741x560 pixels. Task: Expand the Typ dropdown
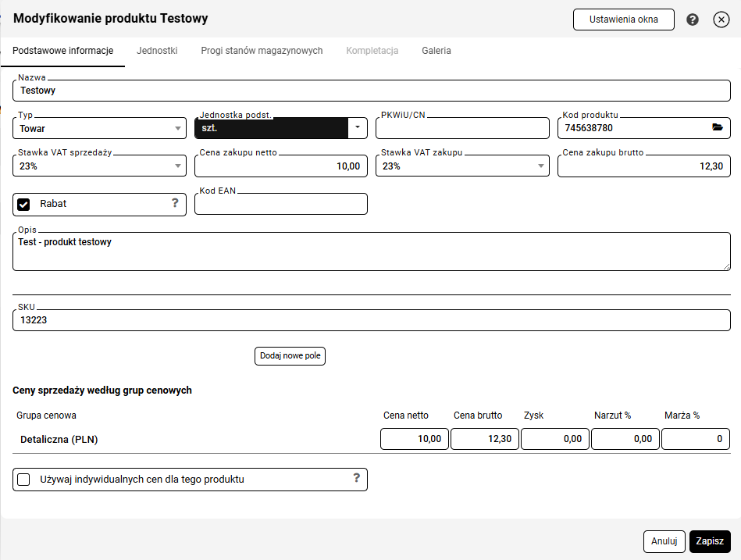tap(177, 128)
